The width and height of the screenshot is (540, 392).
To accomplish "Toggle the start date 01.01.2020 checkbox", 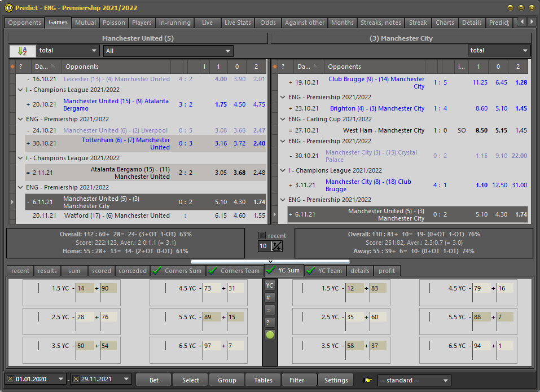I will pyautogui.click(x=11, y=380).
